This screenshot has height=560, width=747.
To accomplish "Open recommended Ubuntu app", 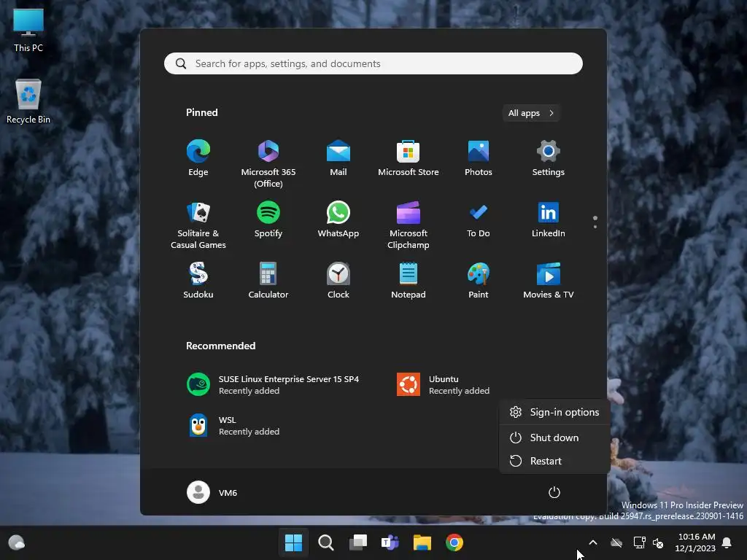I will point(444,385).
